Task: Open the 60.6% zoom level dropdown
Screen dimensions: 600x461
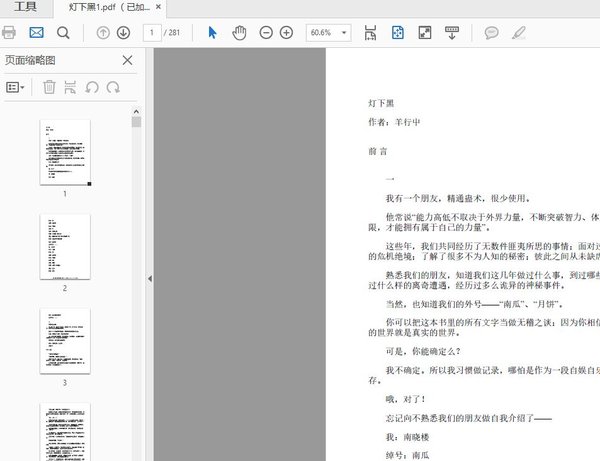Action: 344,33
